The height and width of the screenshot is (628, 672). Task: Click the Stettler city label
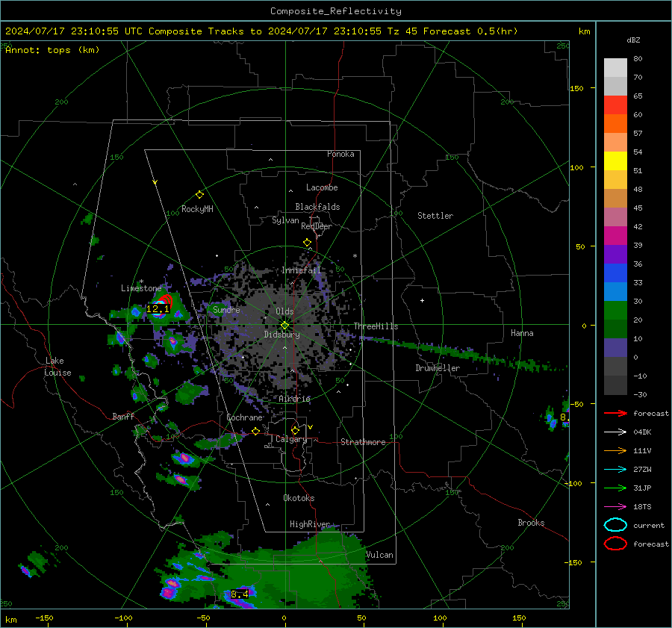point(435,216)
